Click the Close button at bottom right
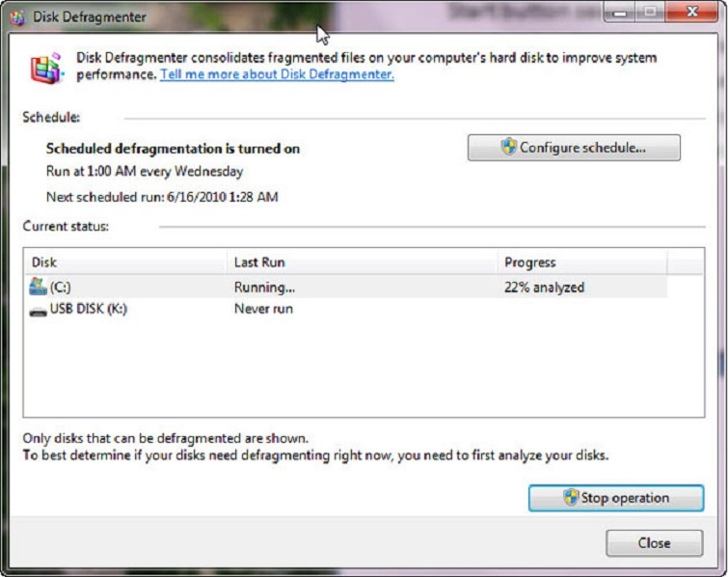The width and height of the screenshot is (728, 577). (x=654, y=543)
